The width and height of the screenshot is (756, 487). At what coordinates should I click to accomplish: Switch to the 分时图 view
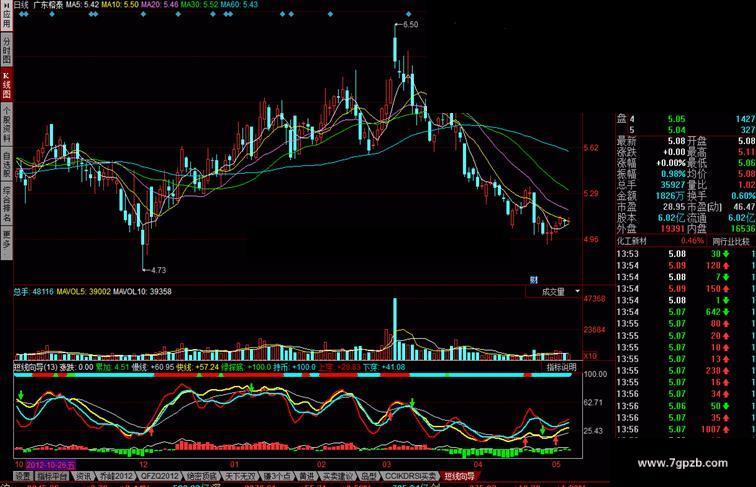(x=6, y=50)
